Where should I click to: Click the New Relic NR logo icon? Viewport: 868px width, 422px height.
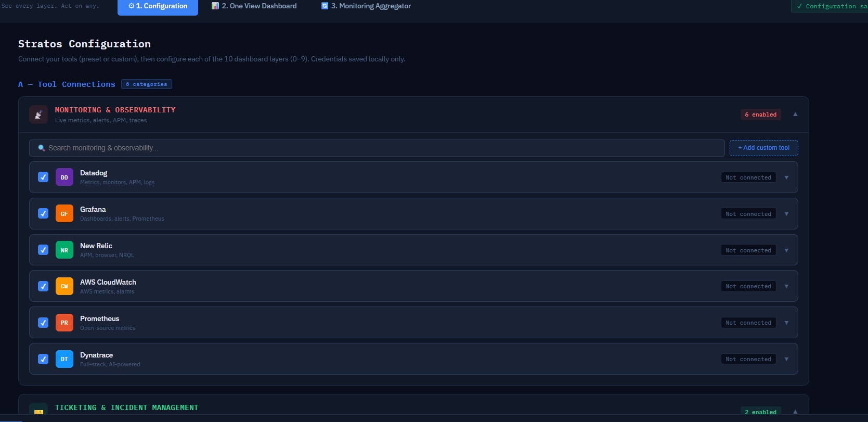64,250
